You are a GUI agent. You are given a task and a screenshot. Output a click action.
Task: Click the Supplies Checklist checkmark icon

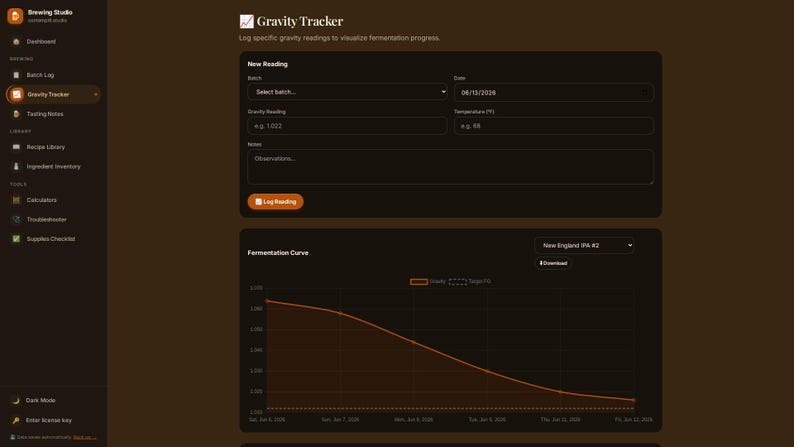[16, 239]
